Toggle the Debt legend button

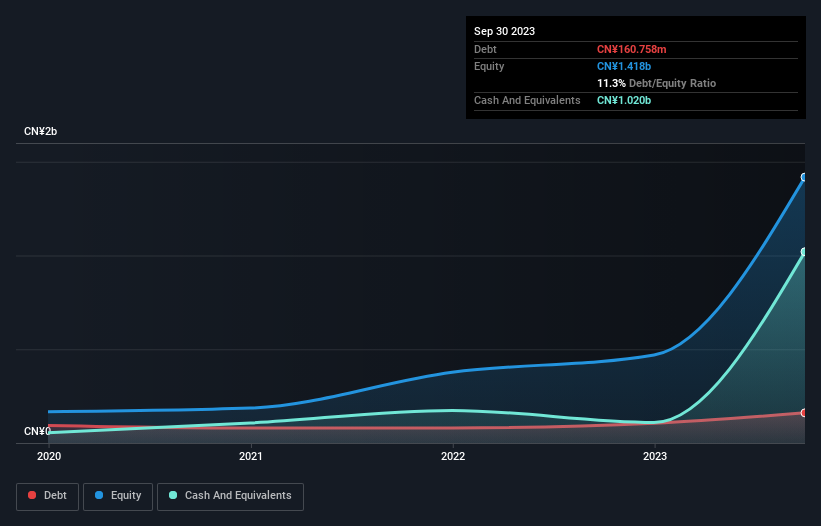(47, 496)
